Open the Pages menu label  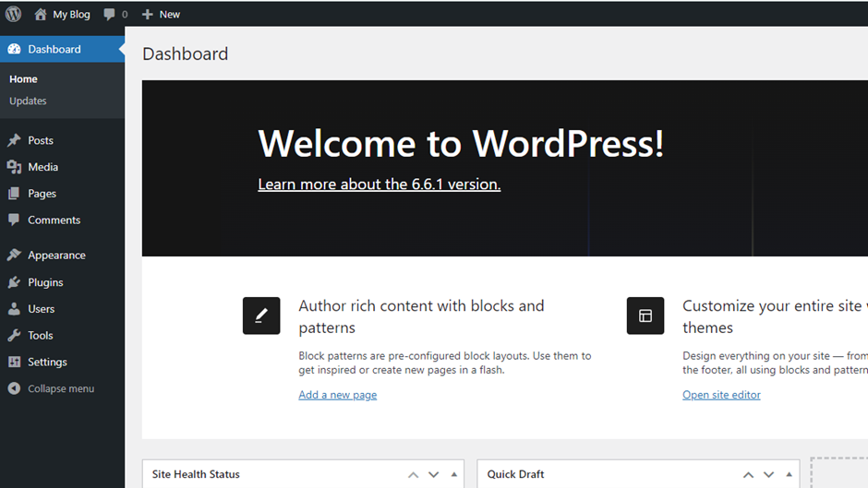[42, 194]
